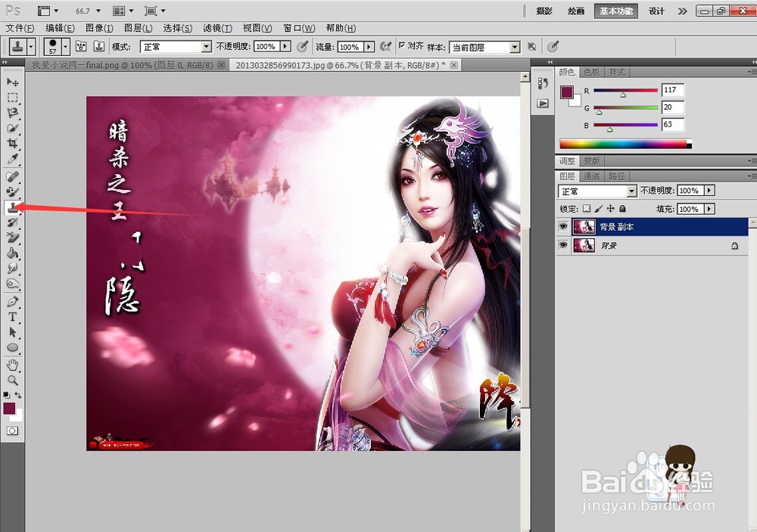Viewport: 757px width, 532px height.
Task: Select the Zoom tool
Action: 13,380
